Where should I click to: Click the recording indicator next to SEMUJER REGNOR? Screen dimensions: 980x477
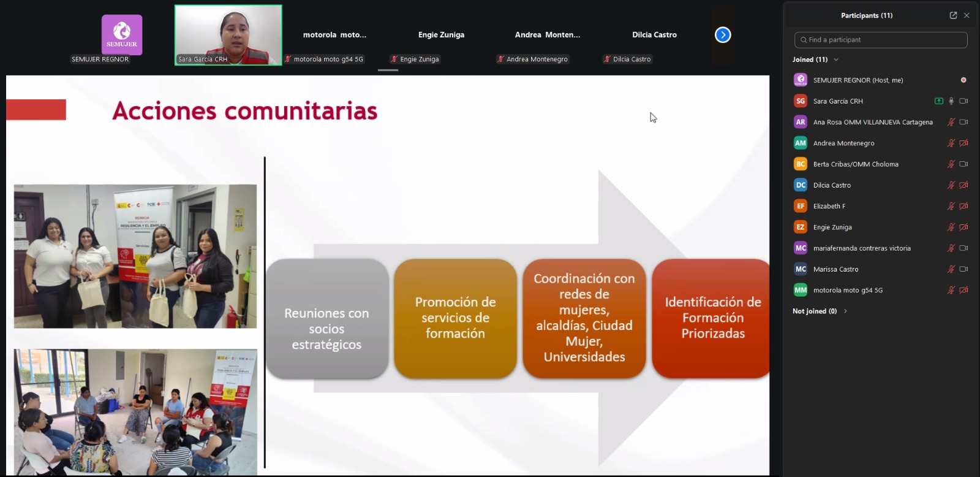pyautogui.click(x=963, y=80)
